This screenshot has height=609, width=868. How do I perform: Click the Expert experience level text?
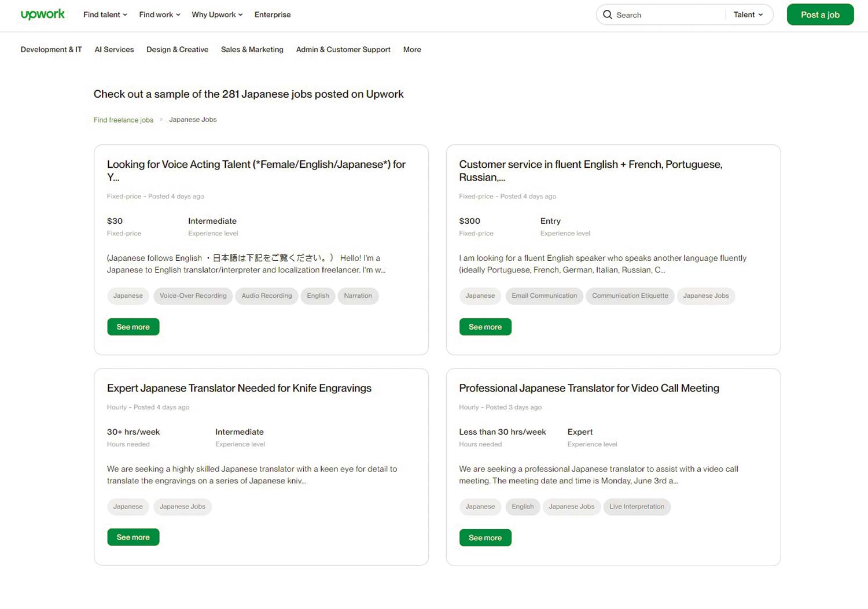[x=580, y=432]
